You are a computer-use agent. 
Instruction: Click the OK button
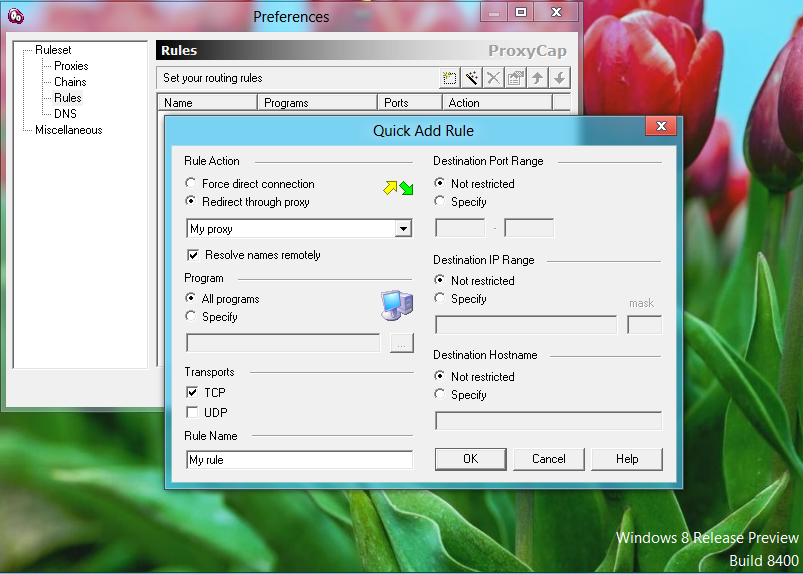(471, 459)
